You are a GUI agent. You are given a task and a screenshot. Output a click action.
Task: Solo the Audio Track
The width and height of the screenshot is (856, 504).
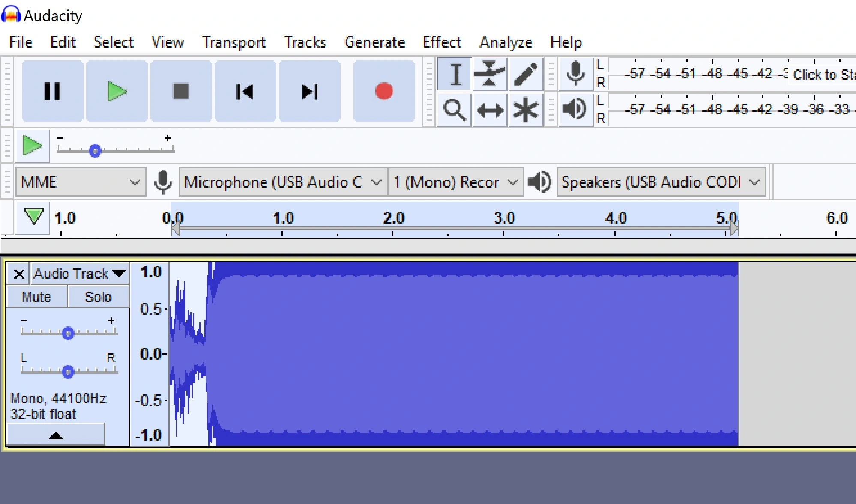click(x=98, y=297)
